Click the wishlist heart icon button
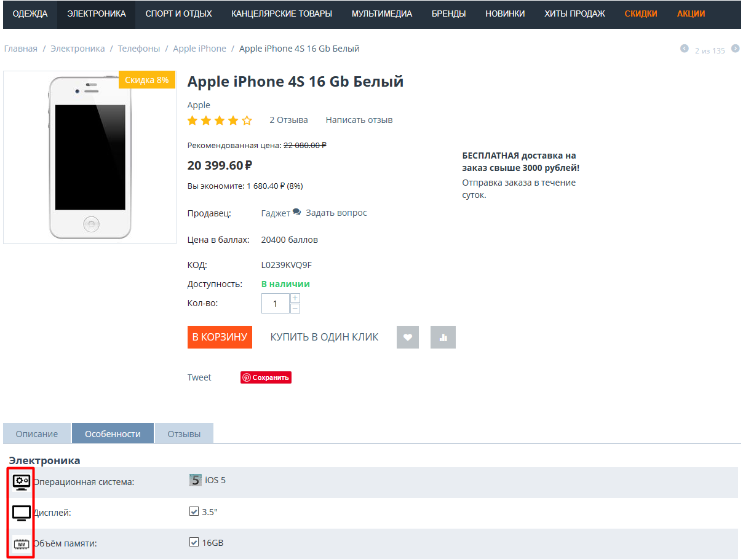 [x=408, y=337]
